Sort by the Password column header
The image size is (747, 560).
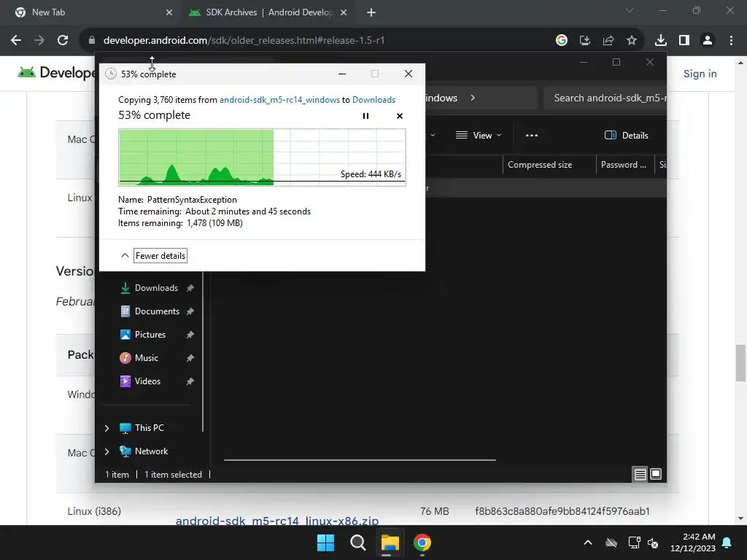(623, 165)
